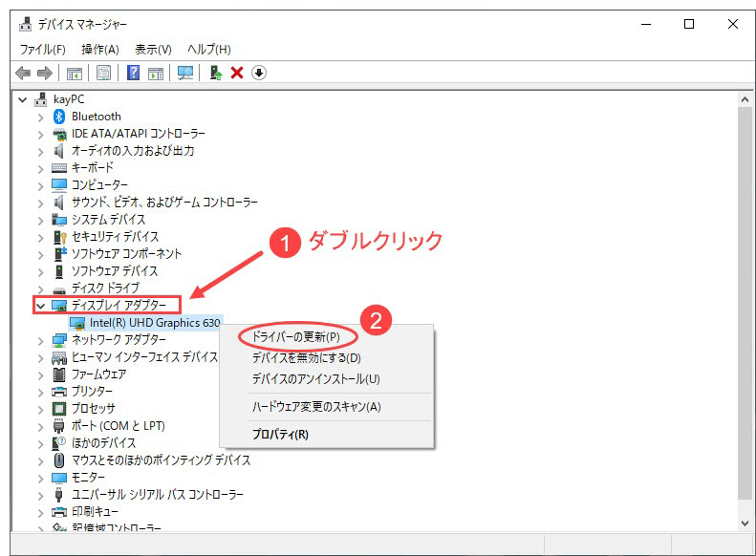Expand オーディオの入力および出力 chevron
The height and width of the screenshot is (556, 756).
pos(41,151)
